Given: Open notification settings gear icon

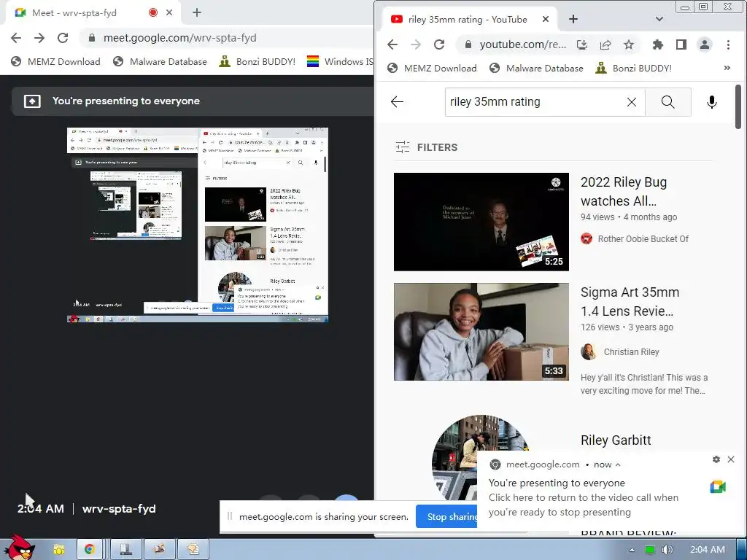Looking at the screenshot, I should click(x=716, y=459).
